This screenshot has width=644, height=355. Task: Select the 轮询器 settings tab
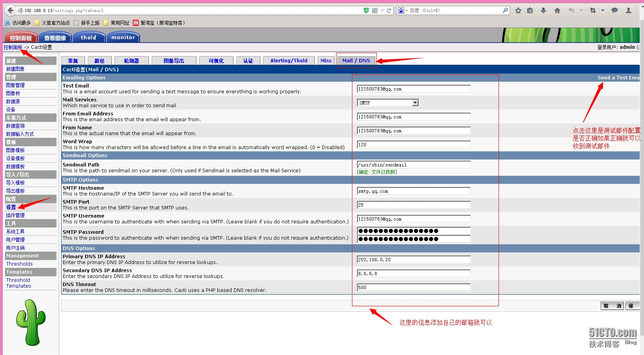point(132,61)
